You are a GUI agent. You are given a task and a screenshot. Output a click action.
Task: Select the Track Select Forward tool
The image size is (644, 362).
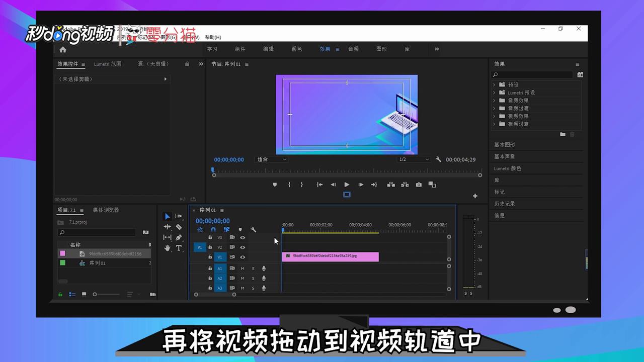tap(179, 216)
